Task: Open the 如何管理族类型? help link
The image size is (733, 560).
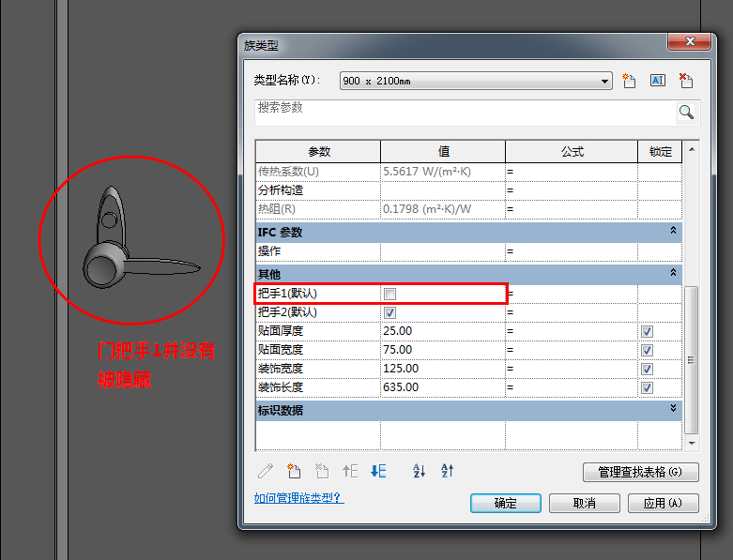Action: 298,498
